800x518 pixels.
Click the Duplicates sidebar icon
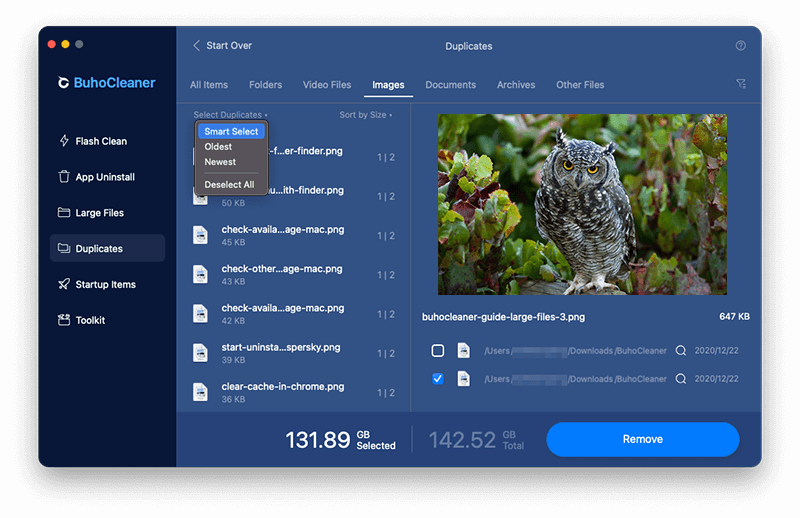64,248
